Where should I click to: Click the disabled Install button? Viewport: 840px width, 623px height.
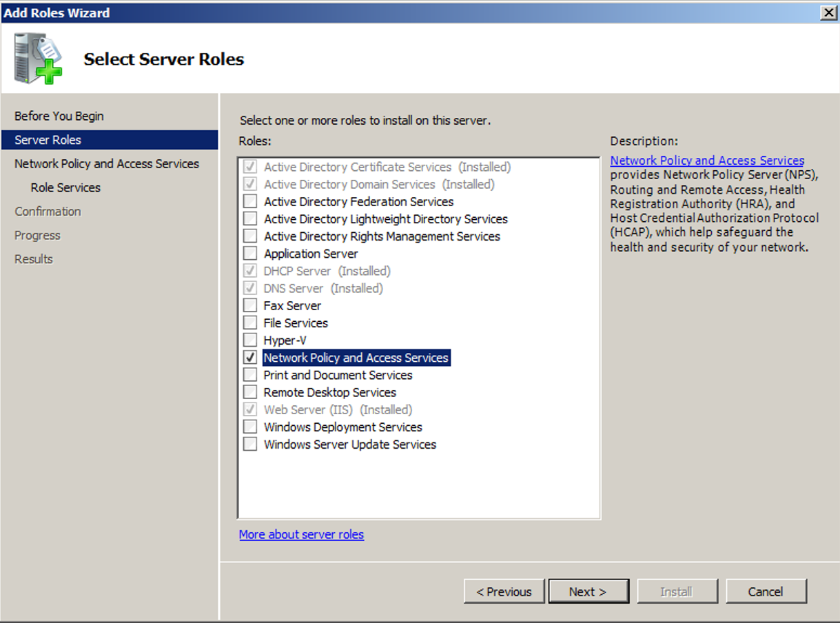pos(677,591)
